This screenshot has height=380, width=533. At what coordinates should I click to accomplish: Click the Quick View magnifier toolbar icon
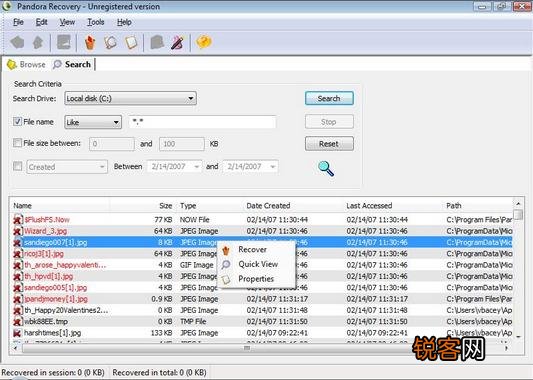110,42
